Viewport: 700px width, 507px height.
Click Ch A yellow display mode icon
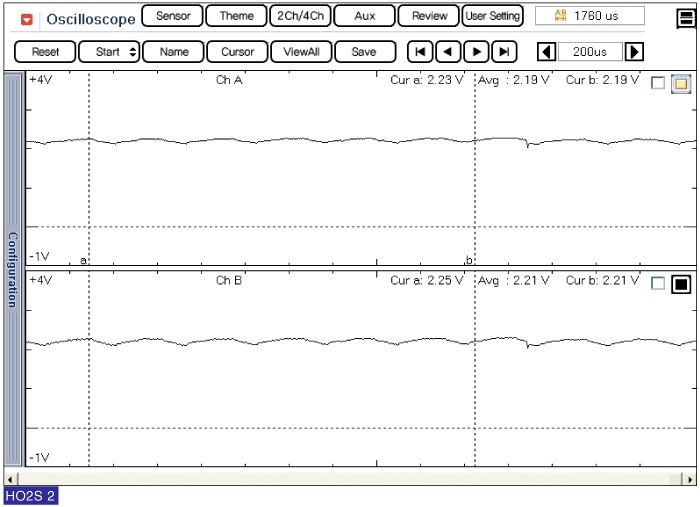[x=680, y=84]
